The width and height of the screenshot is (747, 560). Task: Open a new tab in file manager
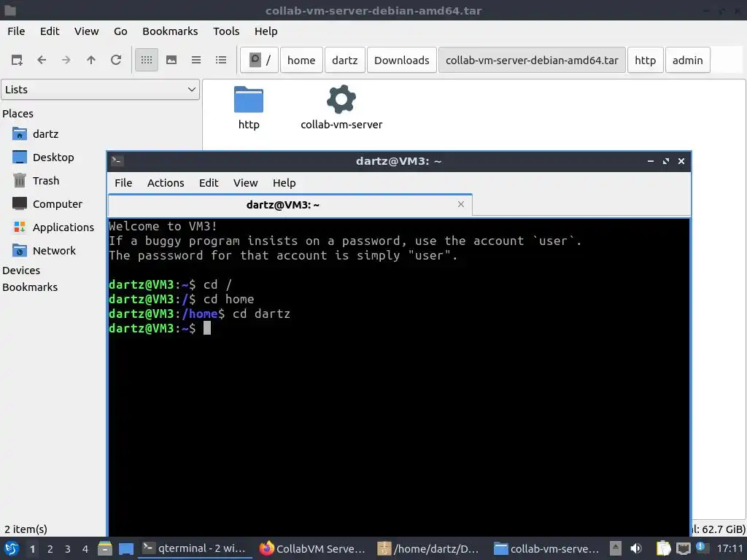[17, 60]
